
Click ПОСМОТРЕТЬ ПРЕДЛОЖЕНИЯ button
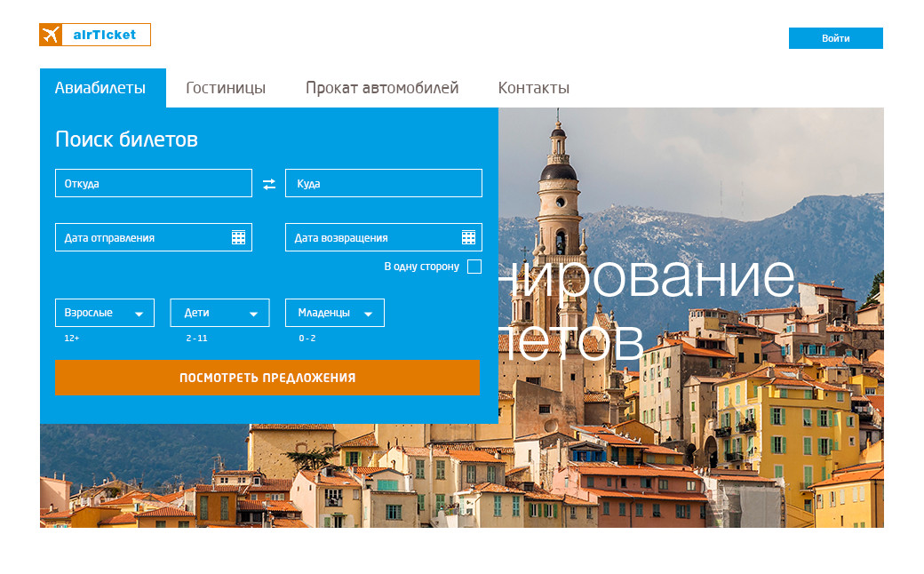267,378
